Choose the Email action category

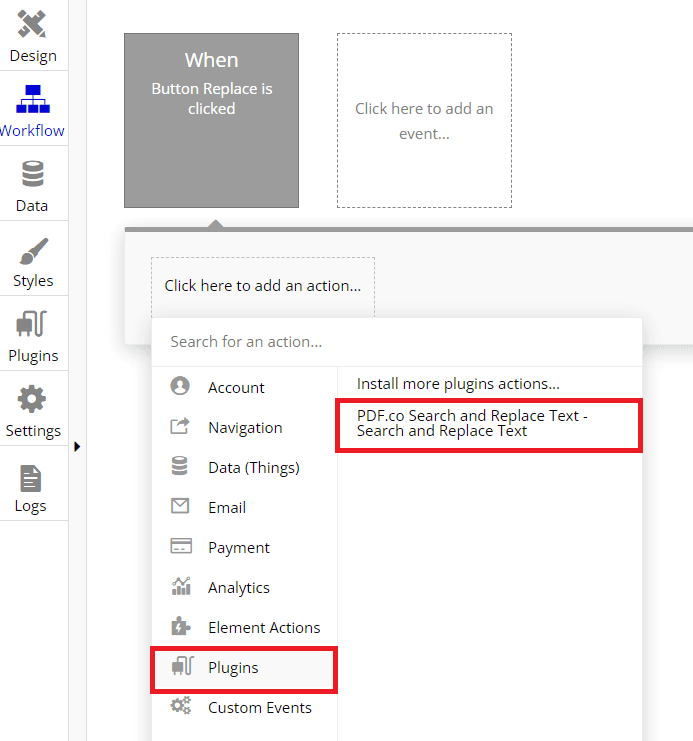(x=227, y=507)
